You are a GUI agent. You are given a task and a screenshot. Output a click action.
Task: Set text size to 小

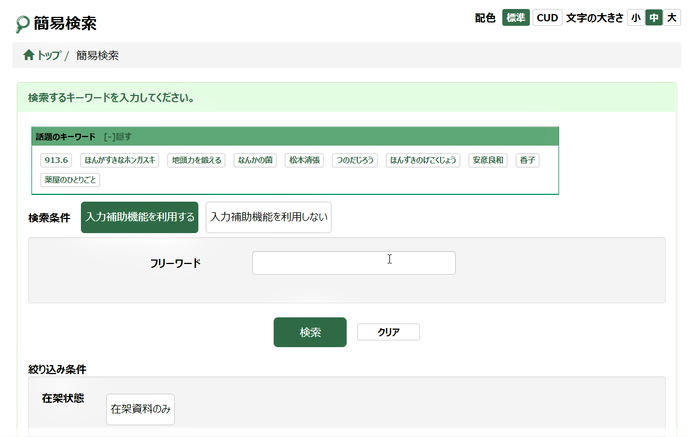[x=635, y=18]
